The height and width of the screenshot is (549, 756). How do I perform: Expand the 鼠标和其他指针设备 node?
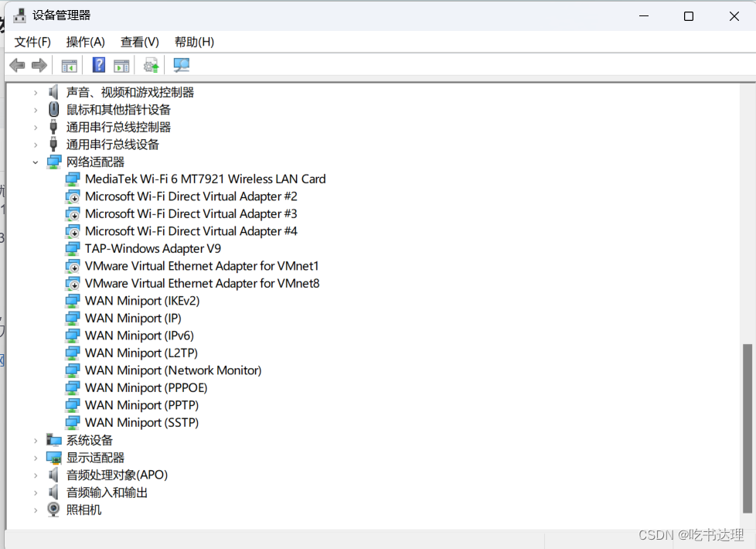tap(36, 110)
